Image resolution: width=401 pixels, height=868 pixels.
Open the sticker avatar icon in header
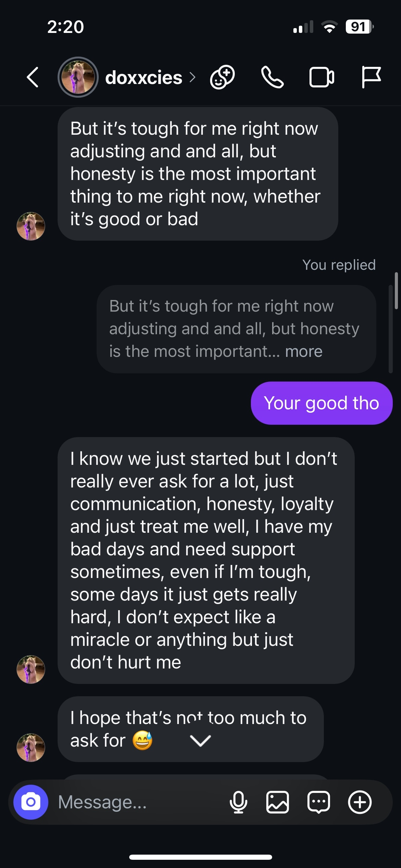(x=222, y=77)
